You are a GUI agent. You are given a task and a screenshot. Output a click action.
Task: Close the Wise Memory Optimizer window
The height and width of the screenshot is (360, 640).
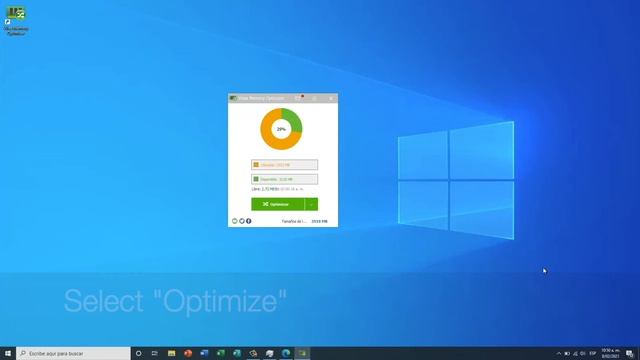coord(331,98)
